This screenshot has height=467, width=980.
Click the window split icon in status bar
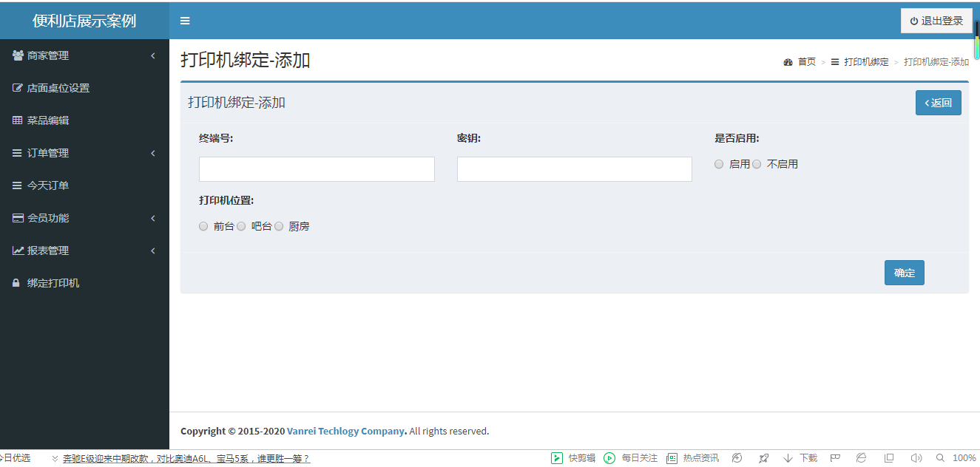[x=889, y=458]
